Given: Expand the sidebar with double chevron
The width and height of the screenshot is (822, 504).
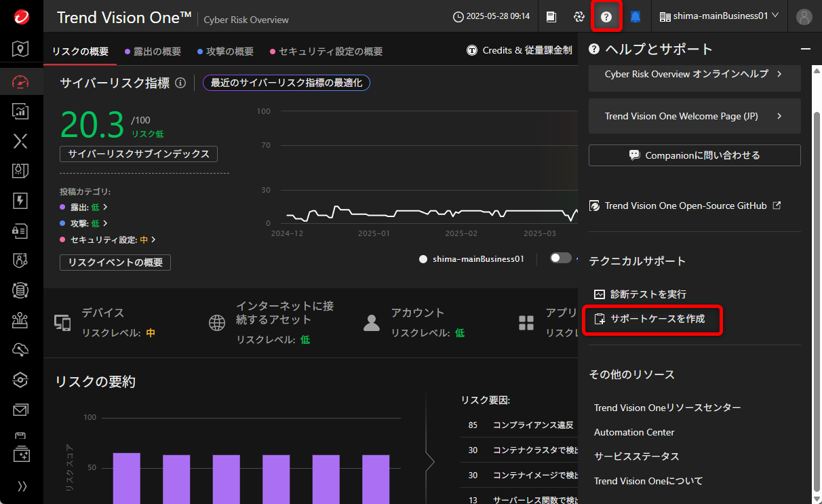Looking at the screenshot, I should (22, 486).
